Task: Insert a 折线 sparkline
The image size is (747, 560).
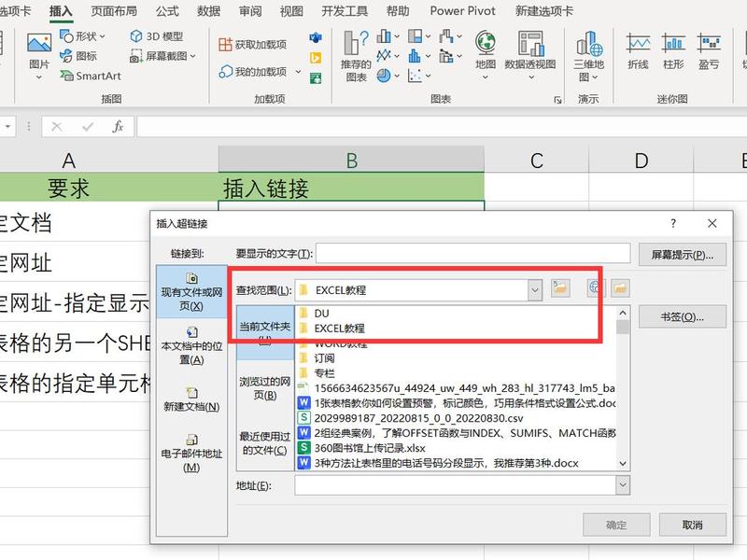Action: (x=638, y=51)
